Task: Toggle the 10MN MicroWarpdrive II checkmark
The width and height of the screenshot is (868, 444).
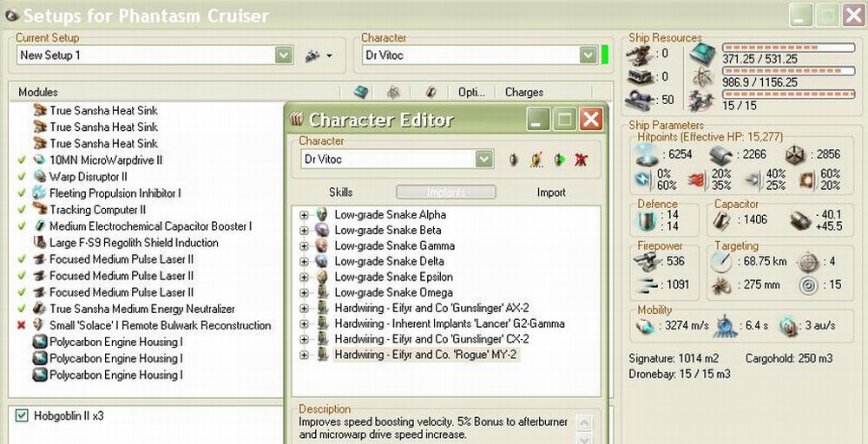Action: tap(22, 160)
